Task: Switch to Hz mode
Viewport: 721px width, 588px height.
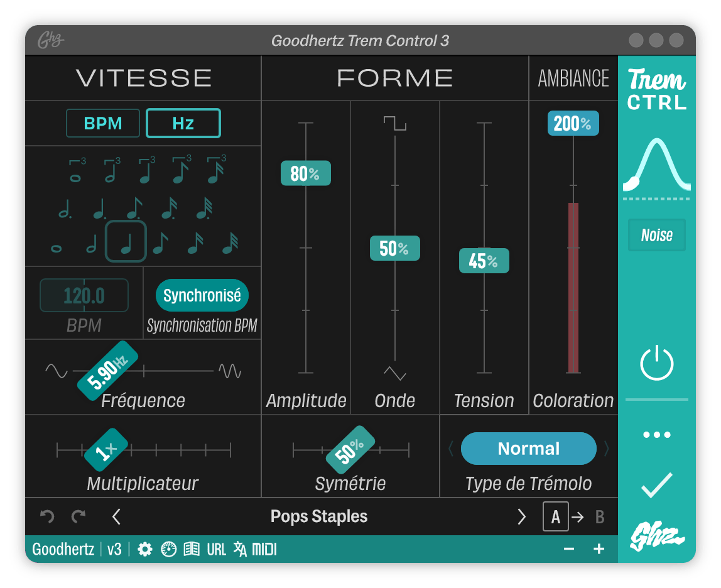Action: point(183,123)
